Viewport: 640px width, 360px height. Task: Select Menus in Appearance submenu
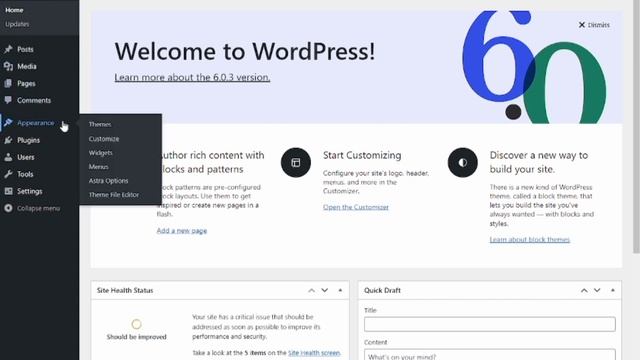(98, 167)
